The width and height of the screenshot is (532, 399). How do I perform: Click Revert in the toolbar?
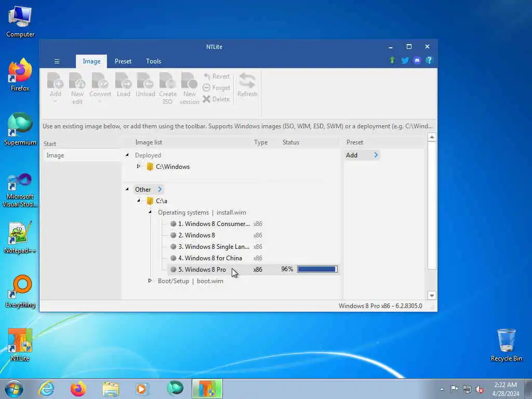(x=217, y=76)
